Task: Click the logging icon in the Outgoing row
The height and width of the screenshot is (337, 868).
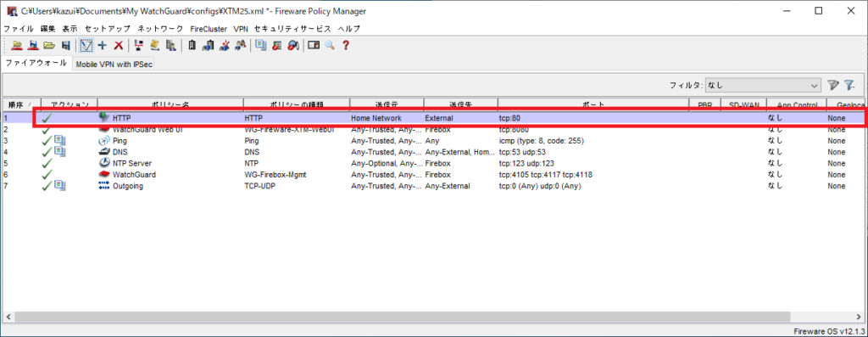Action: click(60, 186)
